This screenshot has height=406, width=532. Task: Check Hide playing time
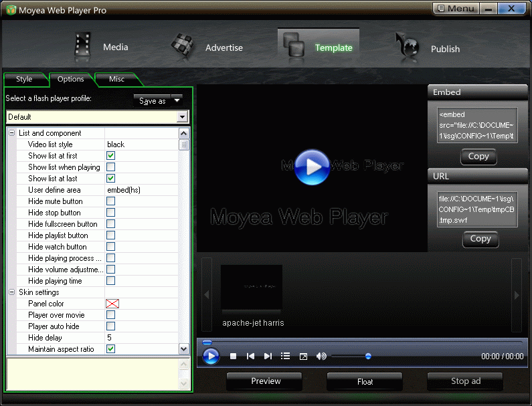(x=110, y=281)
